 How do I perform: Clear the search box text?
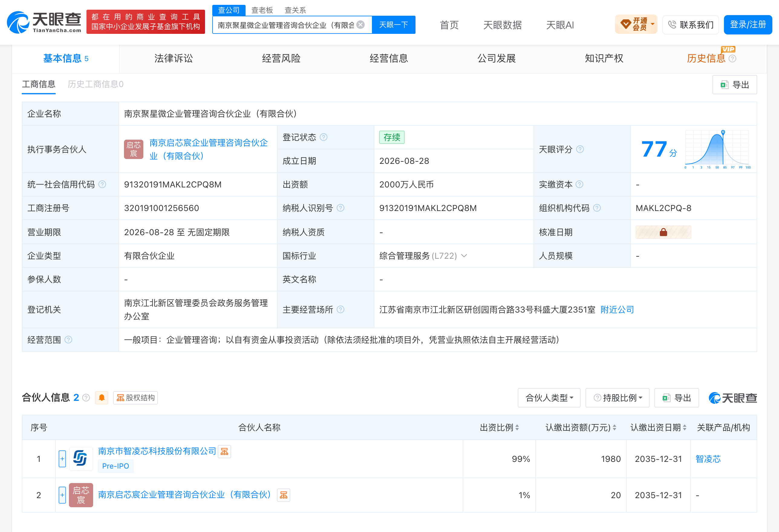(x=361, y=25)
